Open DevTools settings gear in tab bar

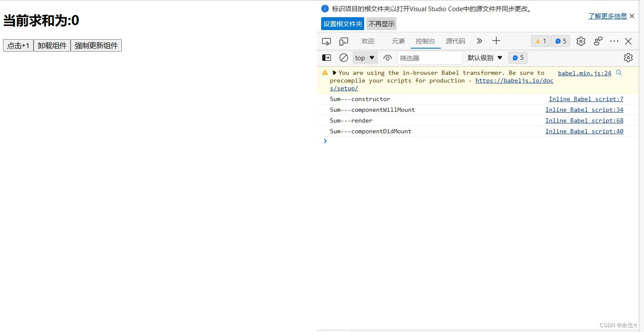click(x=581, y=41)
